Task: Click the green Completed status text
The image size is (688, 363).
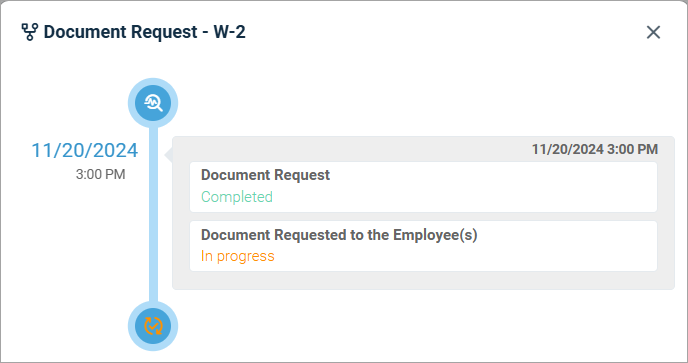Action: [x=237, y=197]
